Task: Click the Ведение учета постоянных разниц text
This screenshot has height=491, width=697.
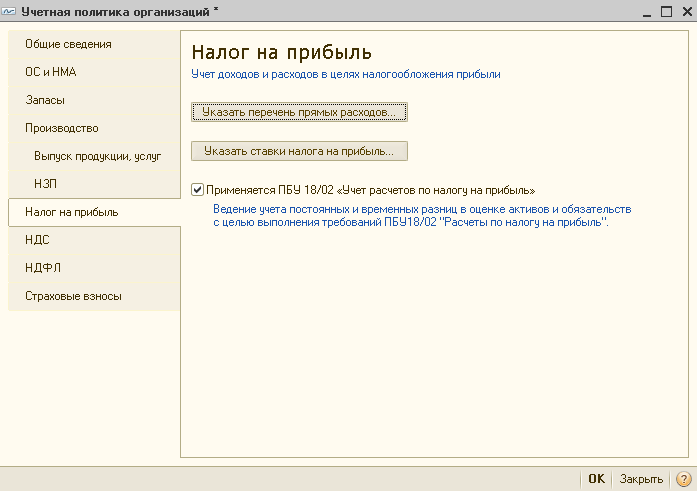Action: point(422,216)
